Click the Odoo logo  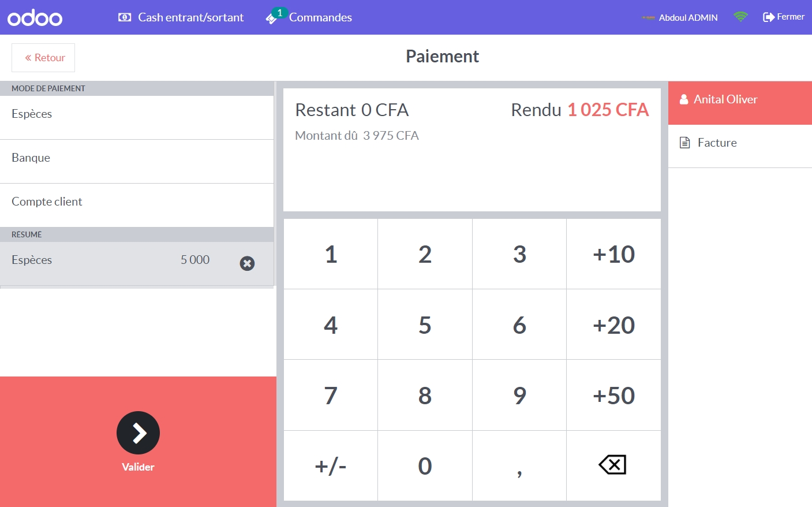pyautogui.click(x=35, y=18)
